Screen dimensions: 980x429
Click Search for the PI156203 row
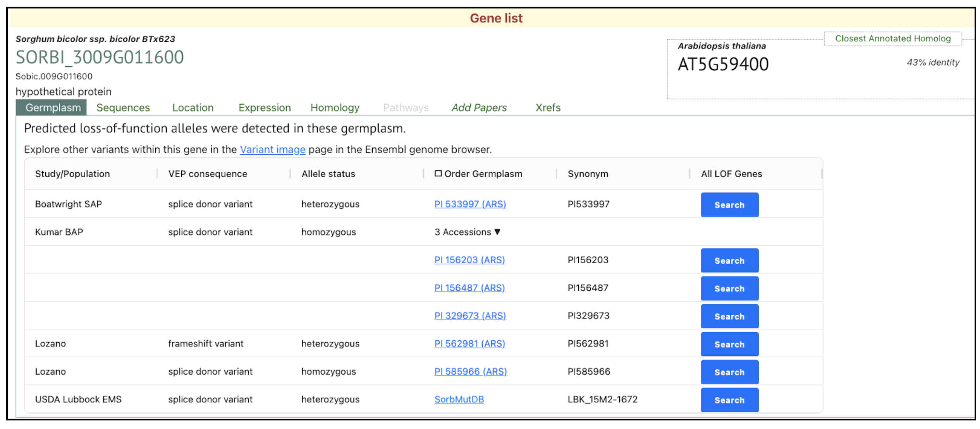(x=729, y=261)
